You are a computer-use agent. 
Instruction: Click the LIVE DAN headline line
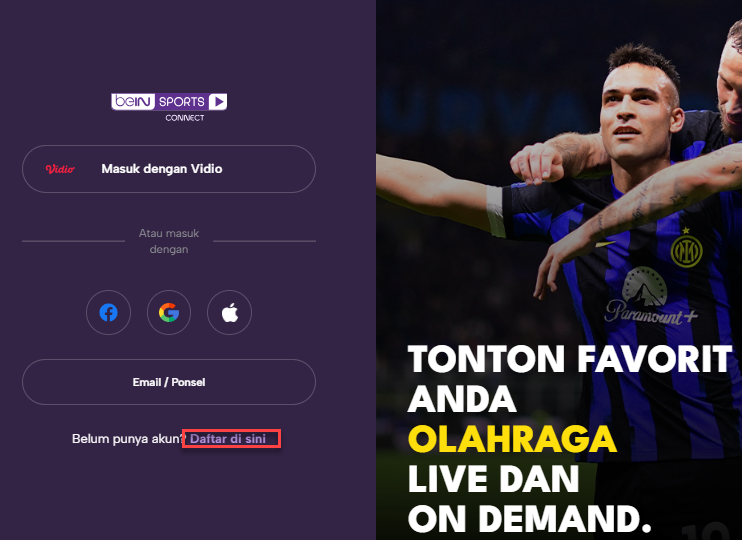click(494, 479)
